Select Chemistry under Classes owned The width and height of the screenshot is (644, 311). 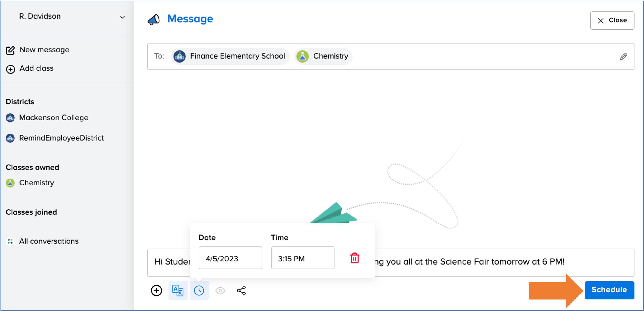37,183
